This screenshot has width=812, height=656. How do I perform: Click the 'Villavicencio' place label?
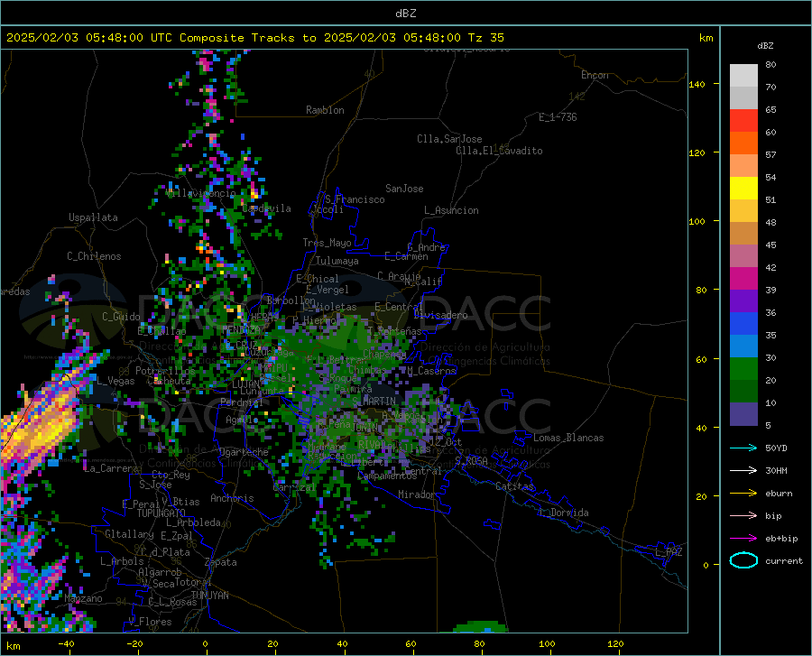201,193
